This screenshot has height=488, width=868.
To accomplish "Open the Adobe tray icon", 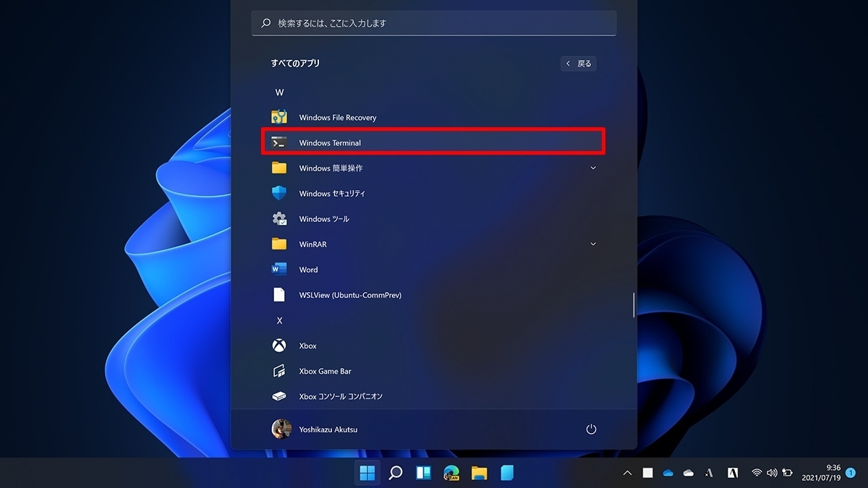I will [733, 473].
